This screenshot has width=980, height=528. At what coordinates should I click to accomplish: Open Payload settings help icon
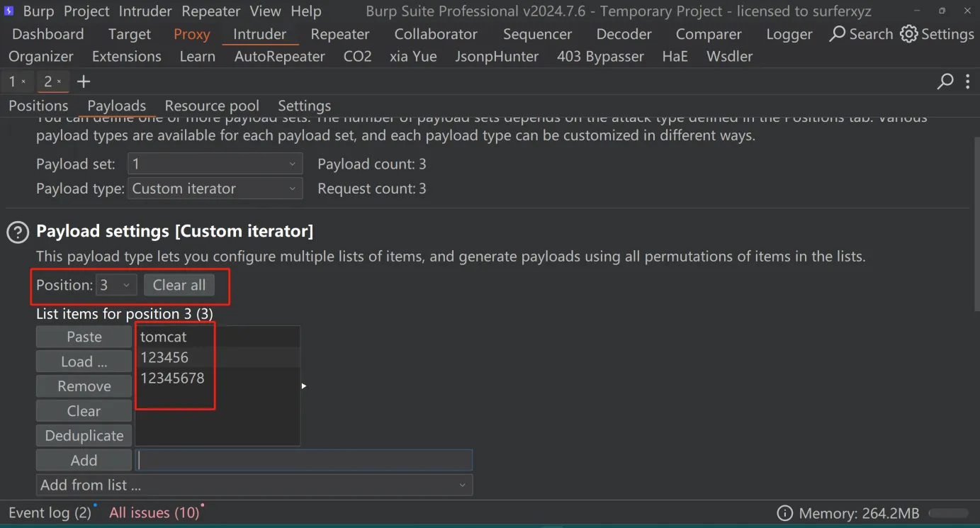pos(18,232)
